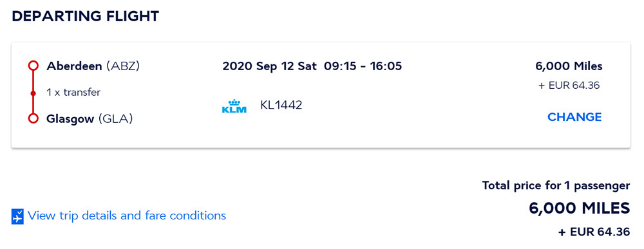Click Total price for 1 passenger label
The width and height of the screenshot is (644, 249).
point(556,185)
